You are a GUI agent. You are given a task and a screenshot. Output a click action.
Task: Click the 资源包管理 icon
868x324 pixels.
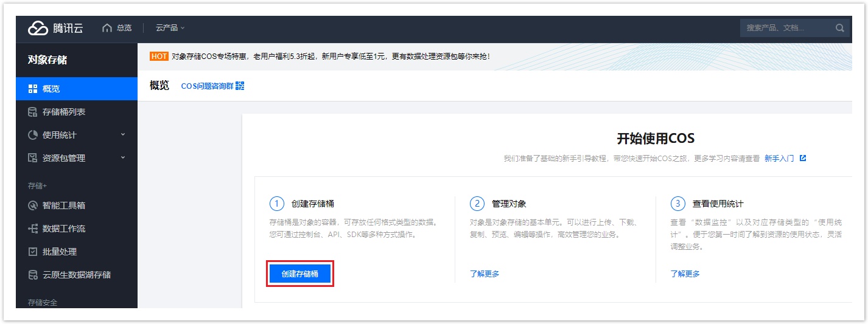coord(33,158)
